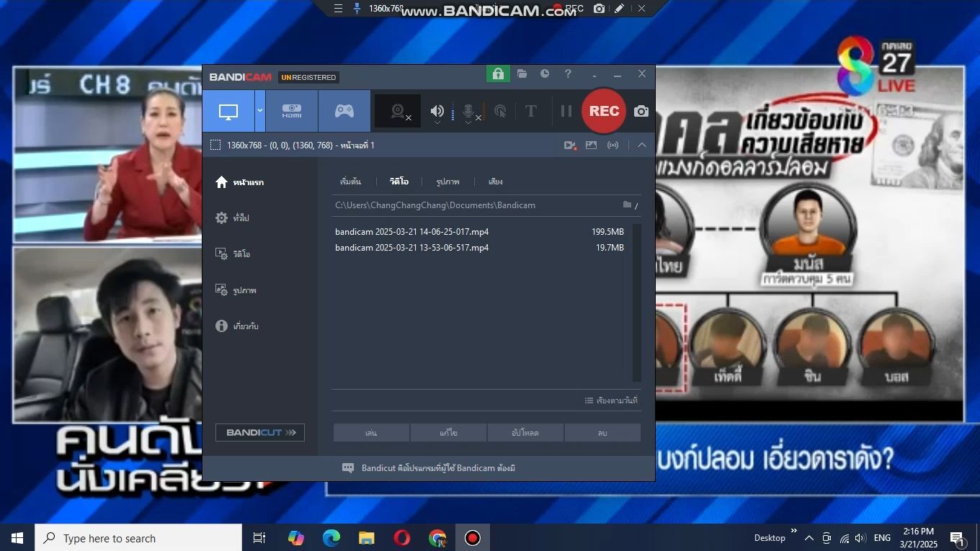Switch to the first Getting Started tab

coord(350,182)
